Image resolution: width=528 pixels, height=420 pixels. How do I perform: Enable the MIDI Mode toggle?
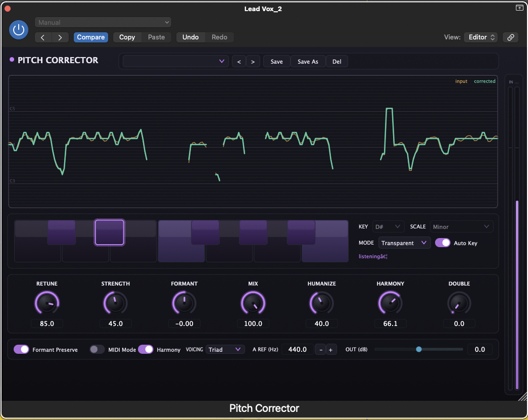pyautogui.click(x=97, y=349)
